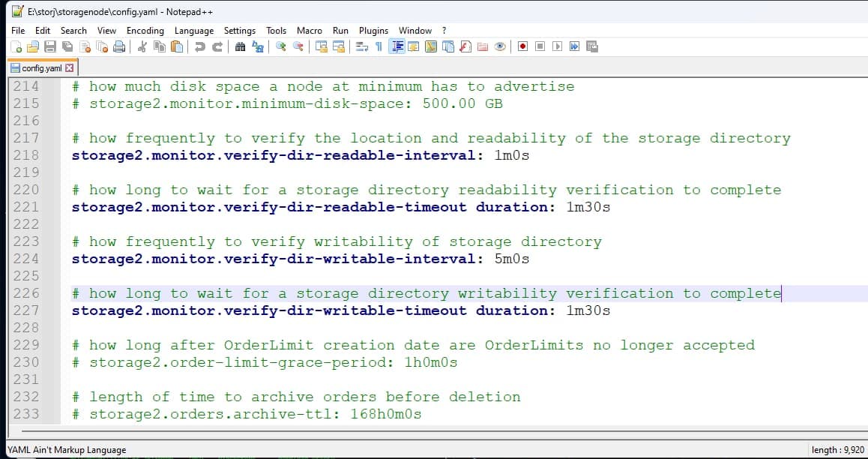Toggle synchronize horizontal scrolling
Viewport: 868px width, 459px height.
(x=338, y=47)
